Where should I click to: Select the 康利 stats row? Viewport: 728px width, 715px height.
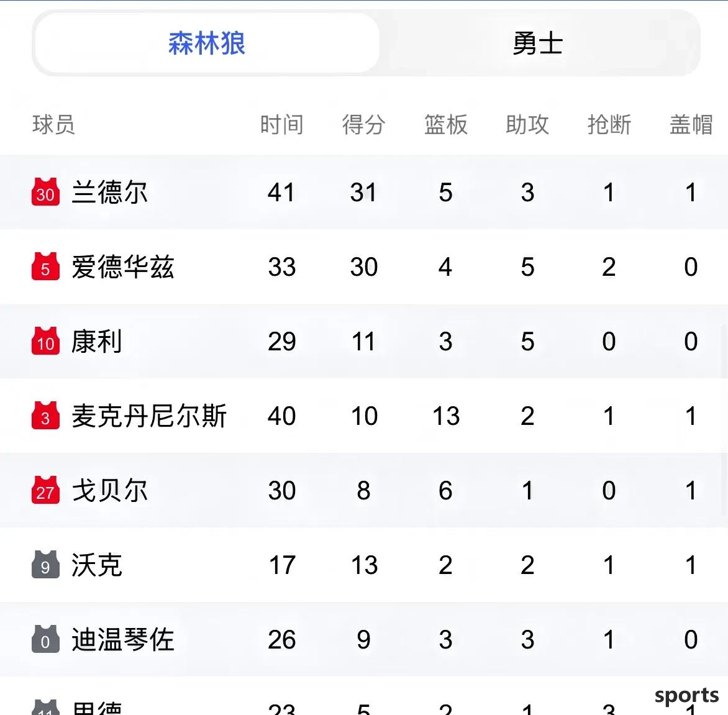(364, 341)
